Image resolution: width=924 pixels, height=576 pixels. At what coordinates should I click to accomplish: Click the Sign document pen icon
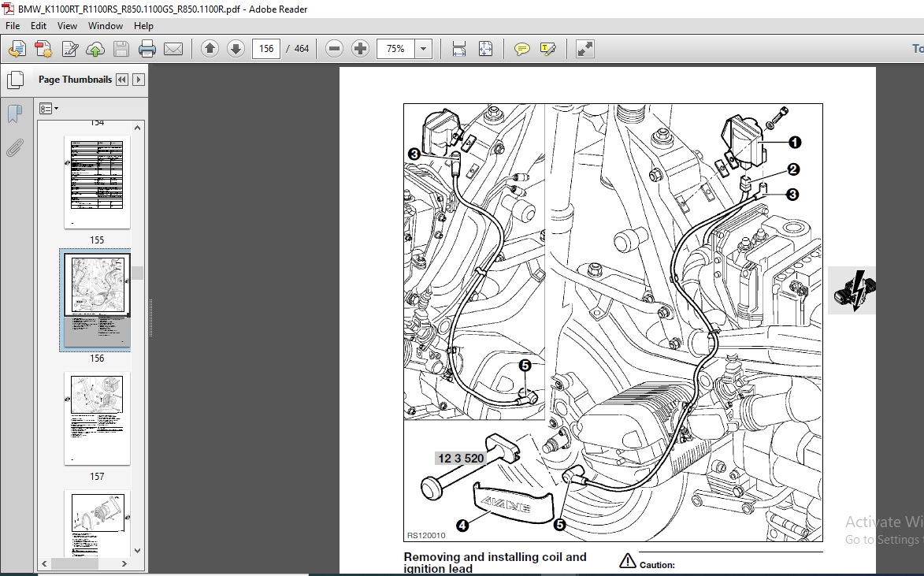[x=69, y=49]
